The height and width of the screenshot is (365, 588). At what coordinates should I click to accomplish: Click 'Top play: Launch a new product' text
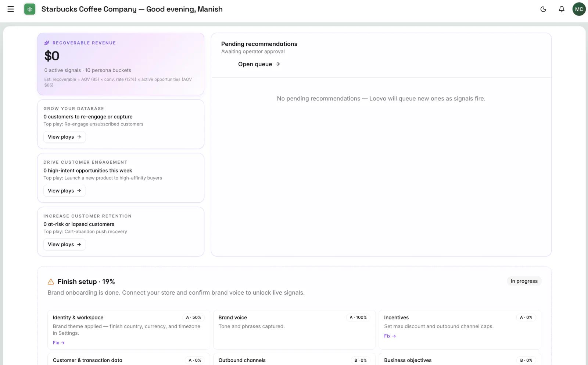tap(103, 178)
